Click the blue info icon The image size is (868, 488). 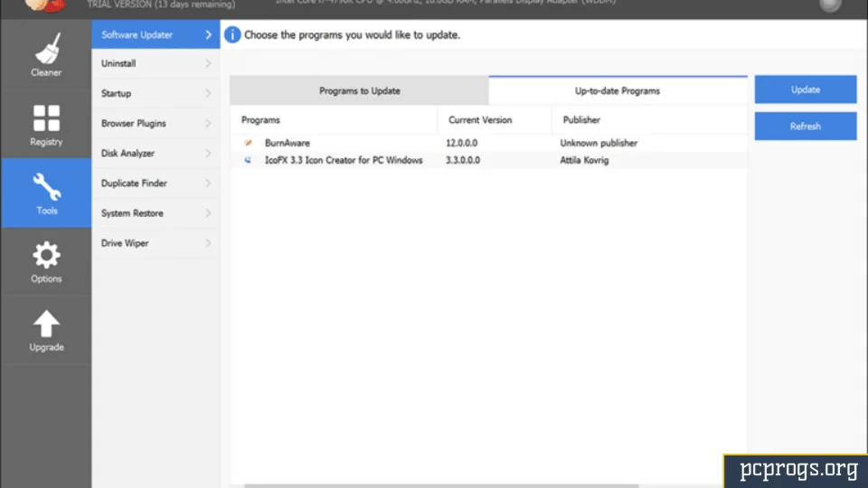pyautogui.click(x=232, y=35)
